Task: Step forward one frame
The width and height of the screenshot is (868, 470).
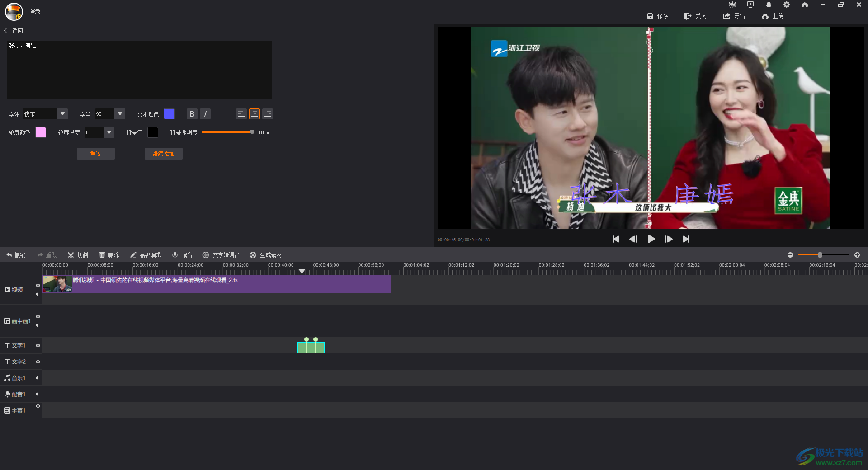Action: click(x=669, y=239)
